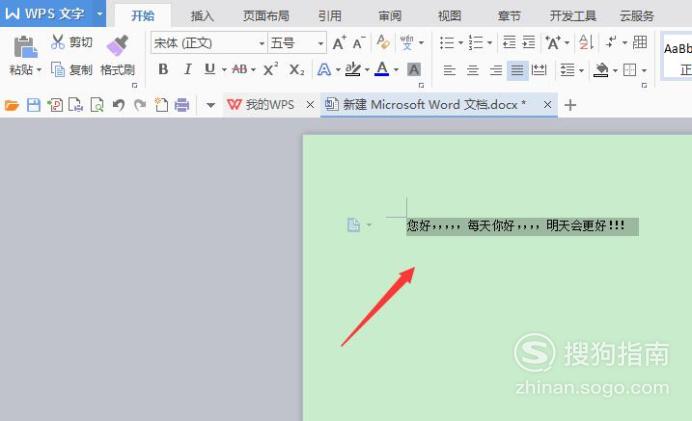Increase paragraph indent
Screen dimensions: 692x421
coord(529,43)
